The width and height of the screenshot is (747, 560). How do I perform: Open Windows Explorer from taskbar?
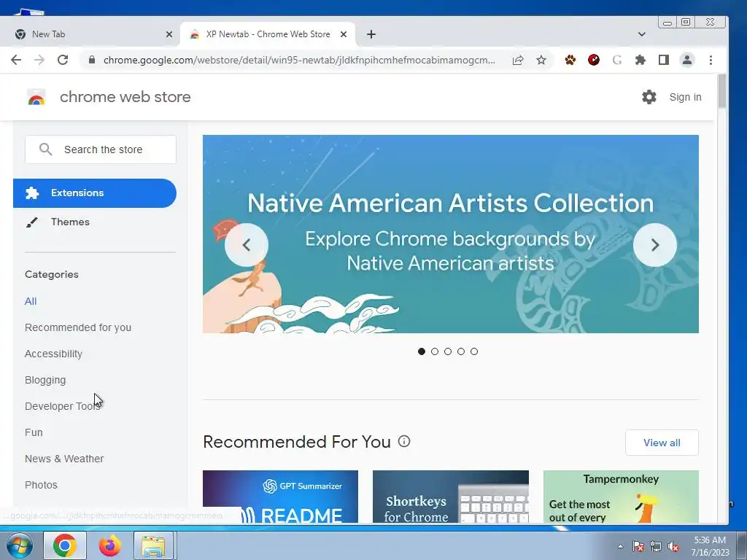pyautogui.click(x=153, y=545)
